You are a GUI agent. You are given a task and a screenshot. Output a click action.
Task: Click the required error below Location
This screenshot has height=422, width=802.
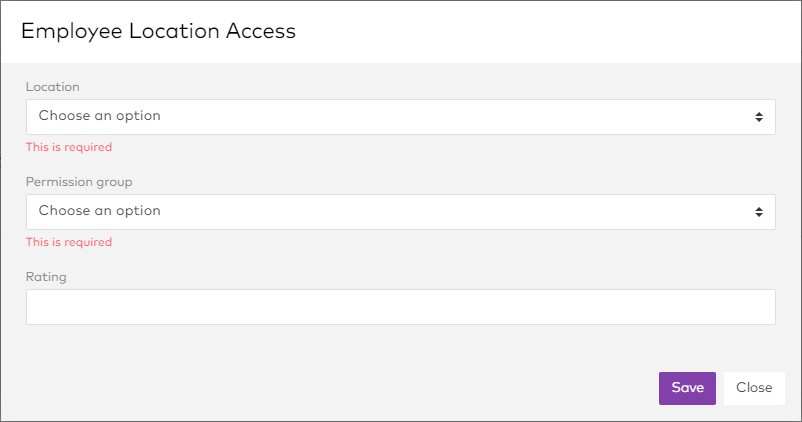(x=68, y=147)
